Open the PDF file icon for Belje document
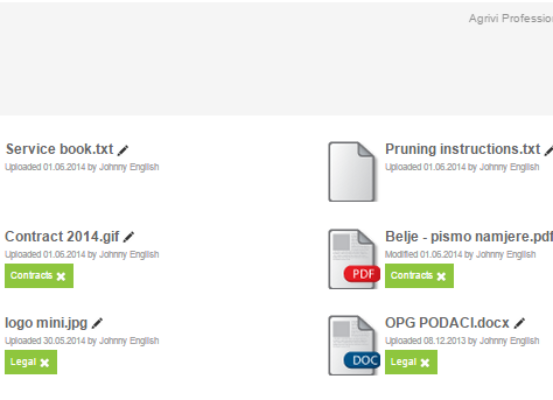Viewport: 553px width, 400px height. pyautogui.click(x=354, y=259)
